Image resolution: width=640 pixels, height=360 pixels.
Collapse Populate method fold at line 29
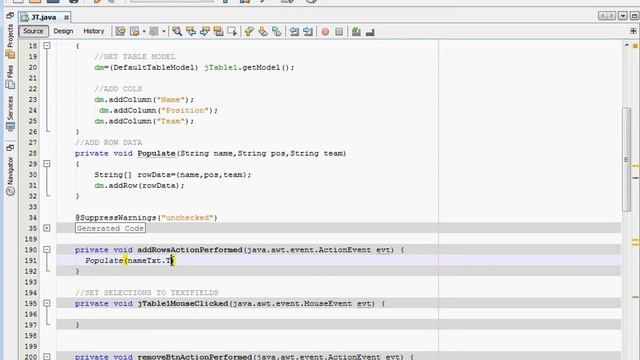(x=47, y=164)
